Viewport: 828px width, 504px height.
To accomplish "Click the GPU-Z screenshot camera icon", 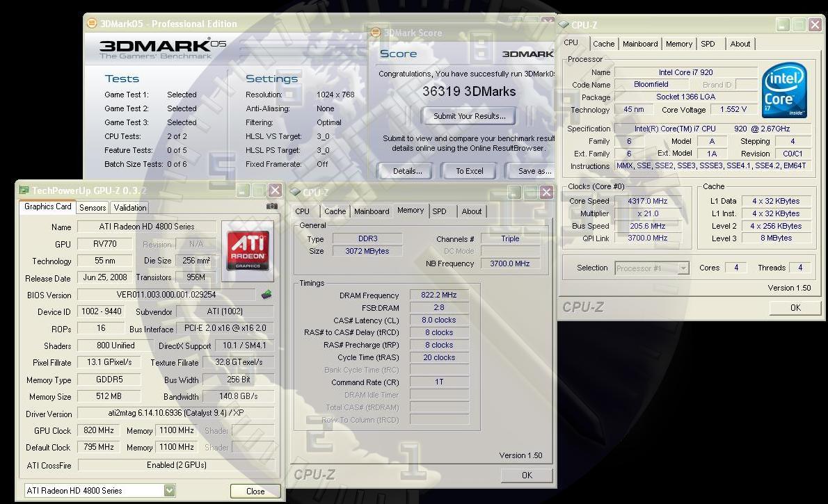I will (272, 206).
